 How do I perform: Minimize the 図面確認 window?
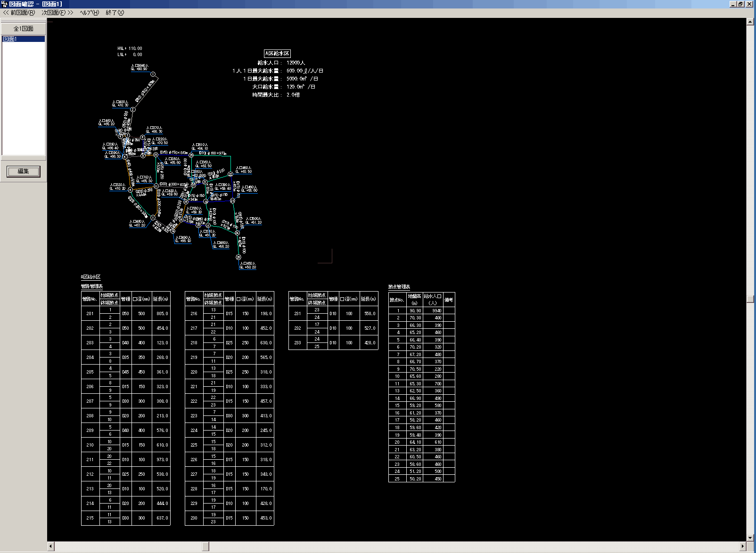733,4
